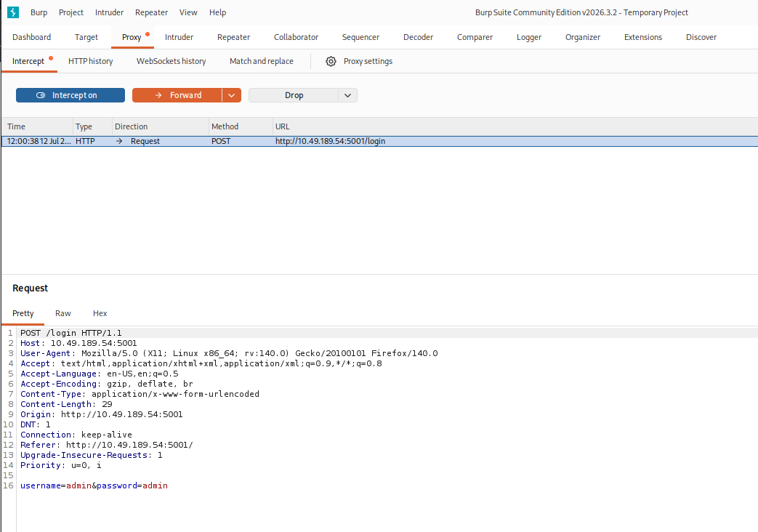
Task: Expand the Forward dropdown arrow
Action: tap(232, 95)
